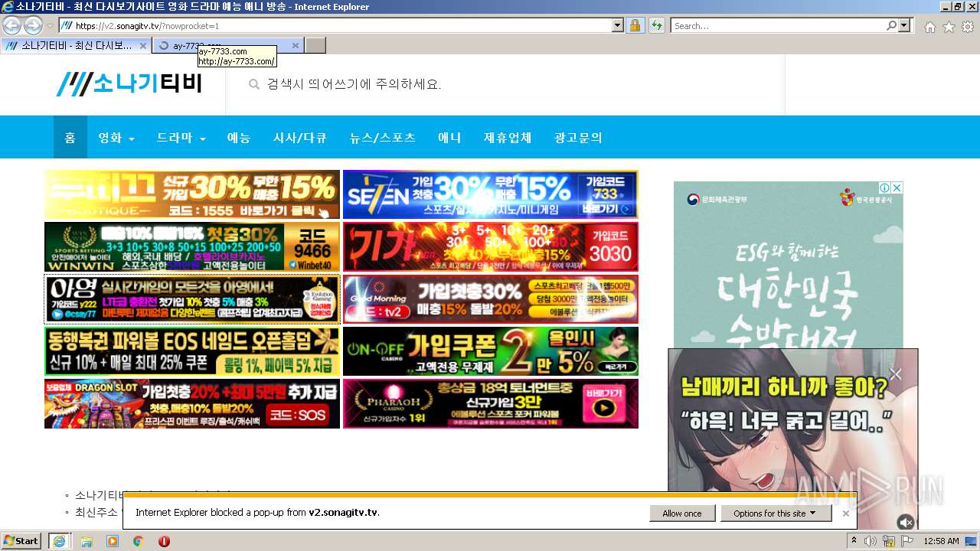Open the 뉴스/스포츠 menu item

point(383,138)
